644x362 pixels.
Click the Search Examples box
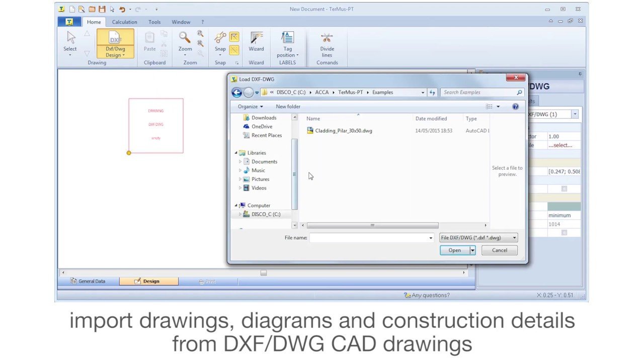click(x=482, y=93)
